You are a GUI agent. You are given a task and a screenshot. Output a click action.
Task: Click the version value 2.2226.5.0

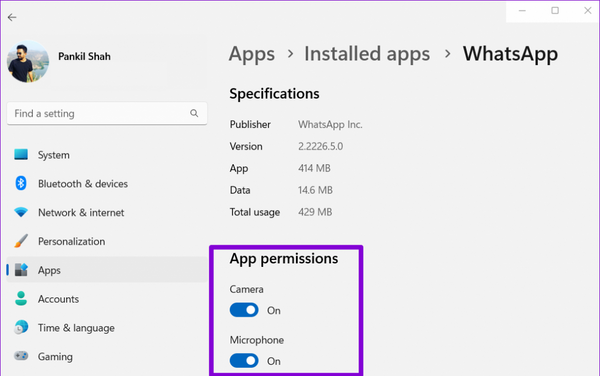pos(321,146)
